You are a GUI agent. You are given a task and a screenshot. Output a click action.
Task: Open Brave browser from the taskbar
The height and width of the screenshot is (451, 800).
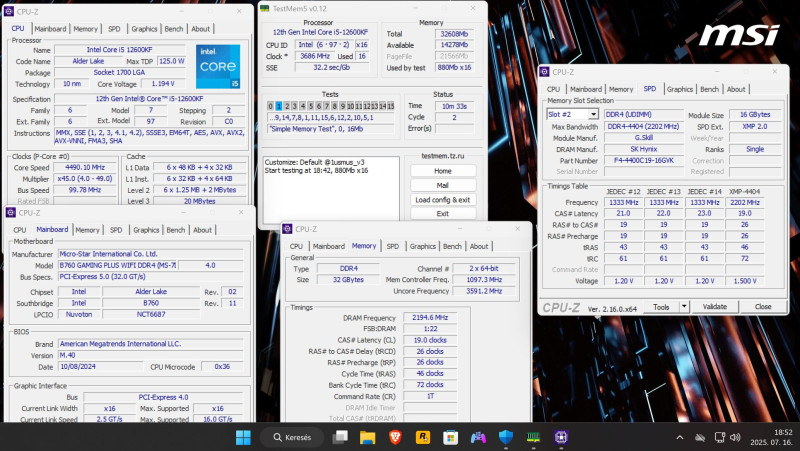click(395, 437)
